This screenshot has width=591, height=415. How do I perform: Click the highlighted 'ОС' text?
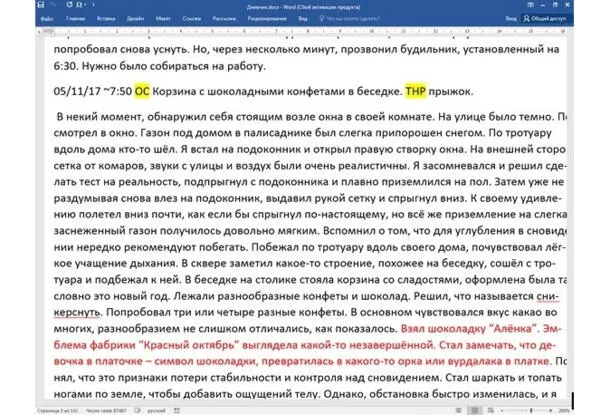(x=142, y=91)
